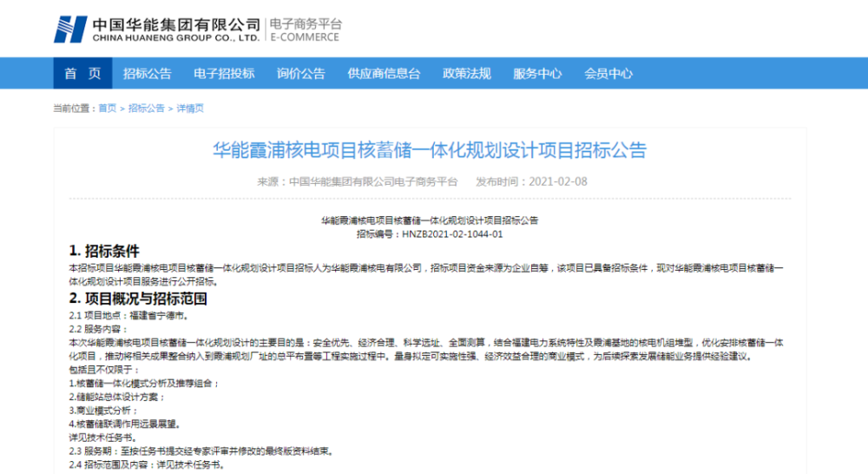Image resolution: width=868 pixels, height=474 pixels.
Task: Go to 电子招投标 in navigation bar
Action: coord(224,73)
